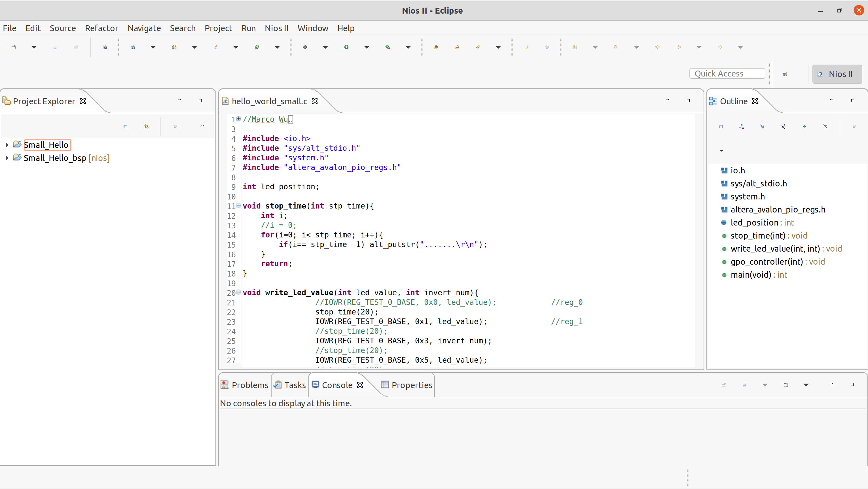This screenshot has height=489, width=868.
Task: Toggle Hide Fields in the Outline view
Action: (763, 126)
